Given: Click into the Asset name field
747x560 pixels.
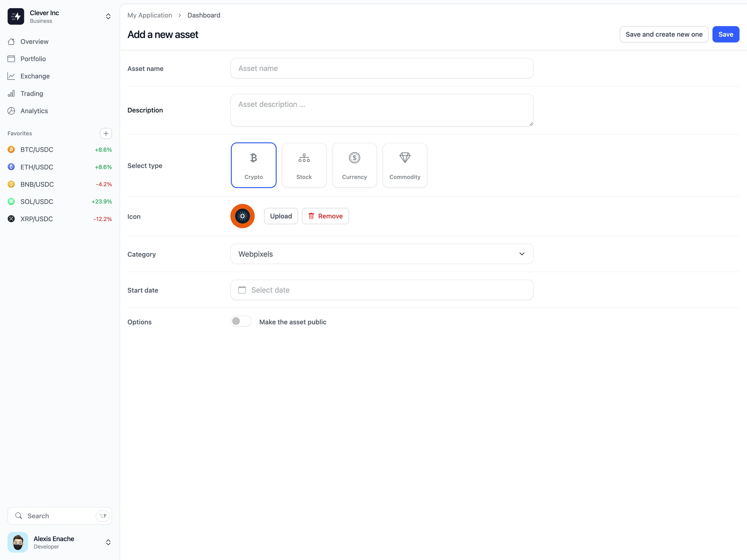Looking at the screenshot, I should pos(382,68).
